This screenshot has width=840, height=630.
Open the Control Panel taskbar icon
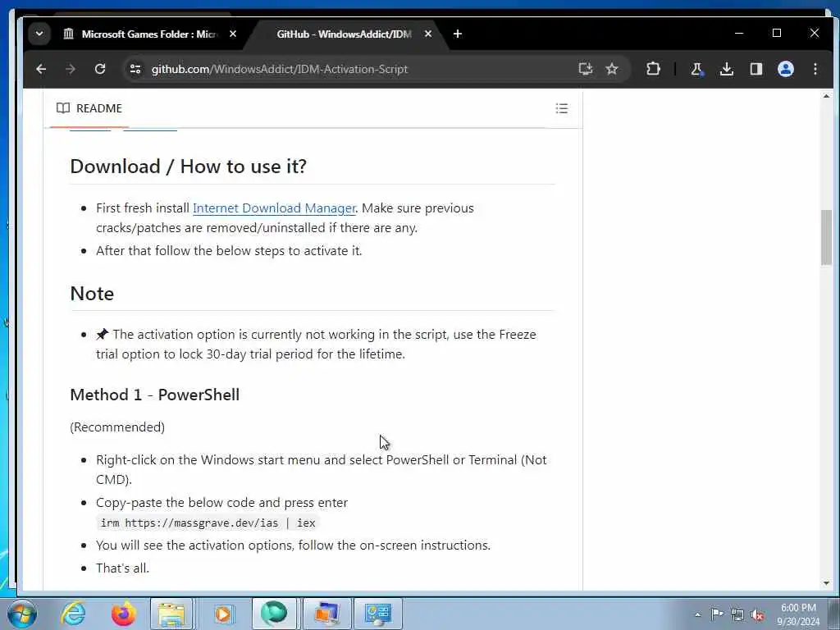pos(377,614)
